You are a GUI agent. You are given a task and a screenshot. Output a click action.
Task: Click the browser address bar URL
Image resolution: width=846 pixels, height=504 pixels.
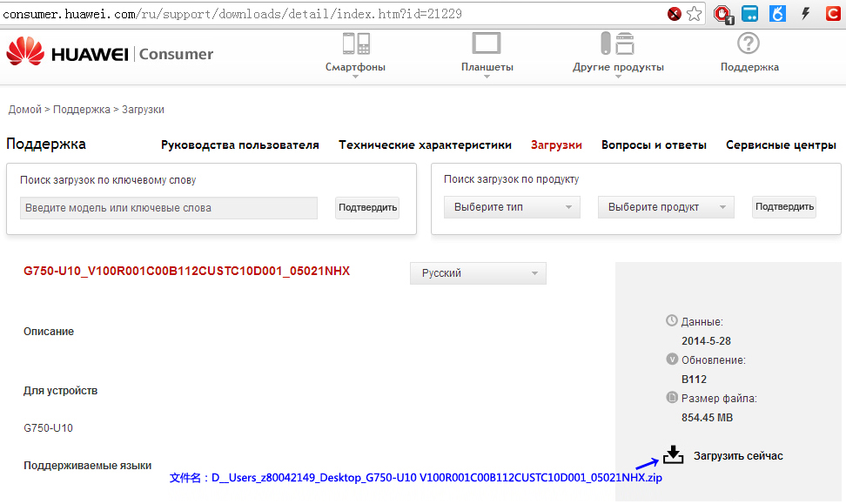pos(232,13)
